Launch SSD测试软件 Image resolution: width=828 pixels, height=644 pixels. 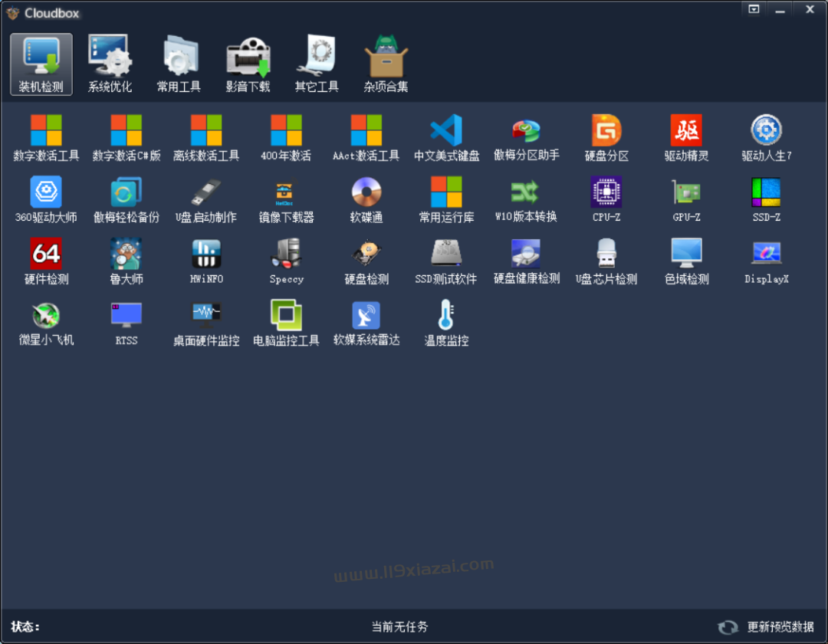[x=446, y=261]
